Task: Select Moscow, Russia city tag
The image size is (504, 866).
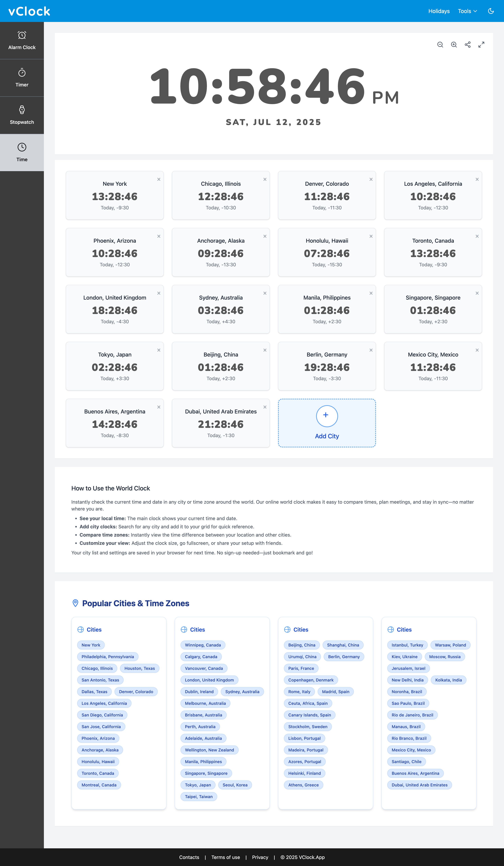Action: pyautogui.click(x=445, y=657)
